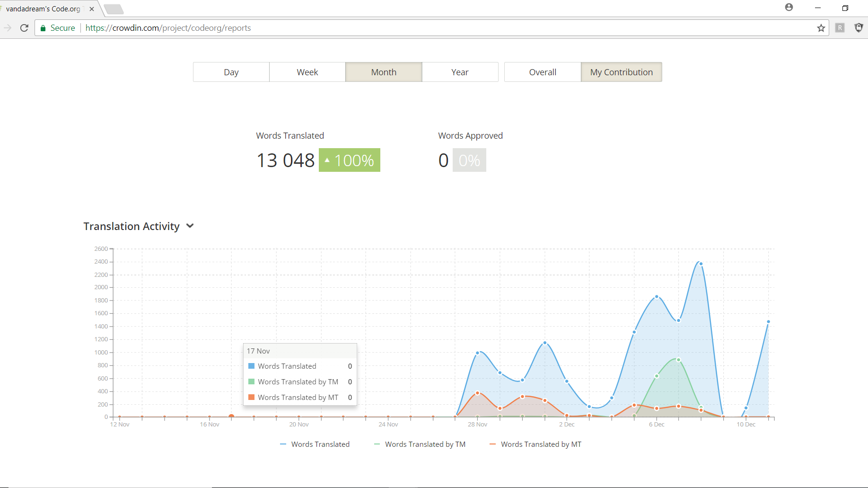Click the blue swatch in 17 Nov tooltip

pyautogui.click(x=252, y=366)
